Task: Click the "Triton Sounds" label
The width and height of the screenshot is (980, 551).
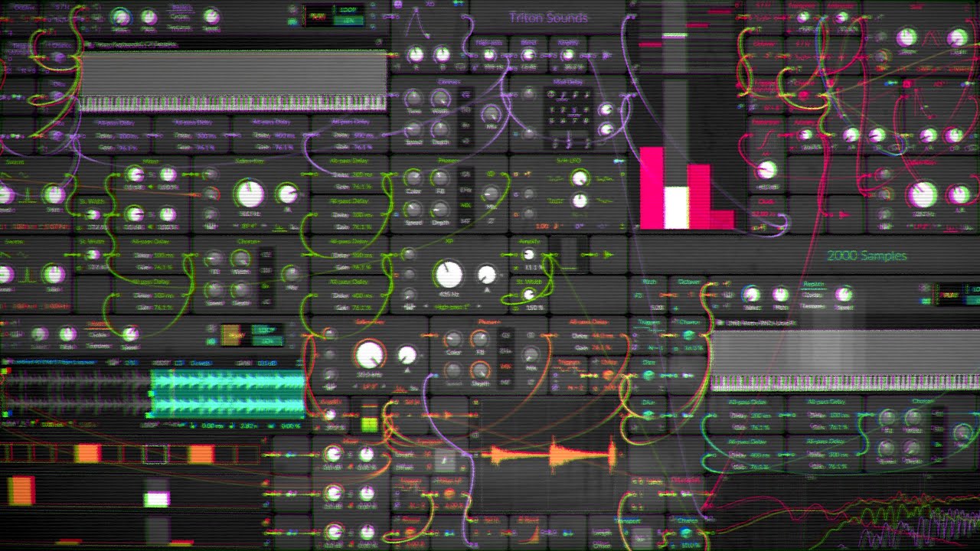Action: 548,17
